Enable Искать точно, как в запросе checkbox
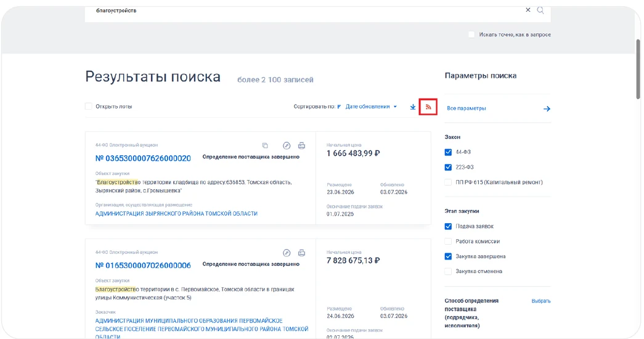The width and height of the screenshot is (644, 339). click(471, 35)
